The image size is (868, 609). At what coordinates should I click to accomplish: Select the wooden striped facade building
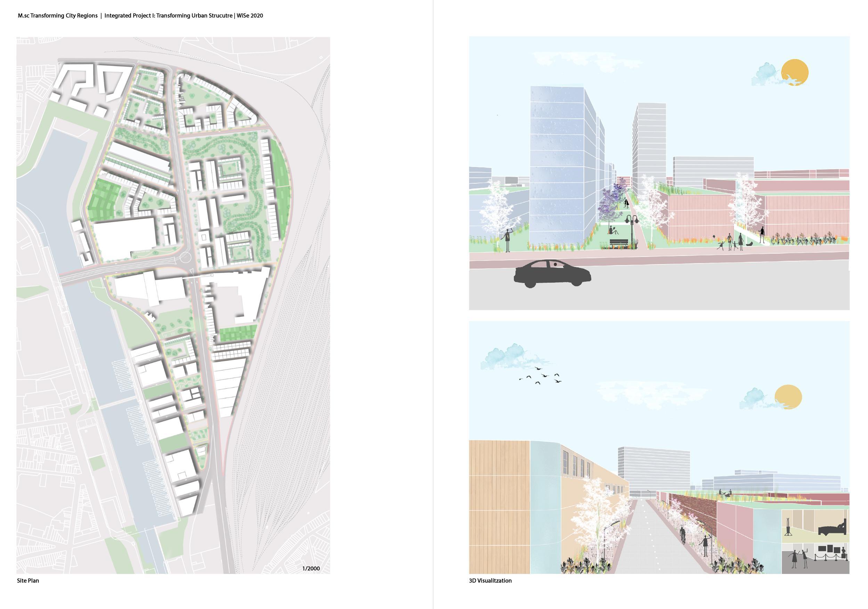click(x=499, y=506)
